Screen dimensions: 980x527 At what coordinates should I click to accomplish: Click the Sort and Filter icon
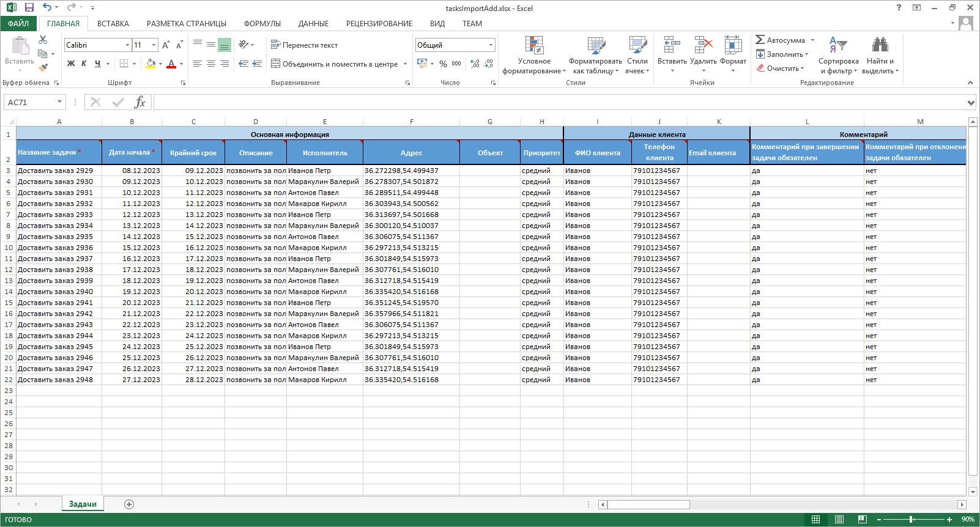(x=837, y=46)
